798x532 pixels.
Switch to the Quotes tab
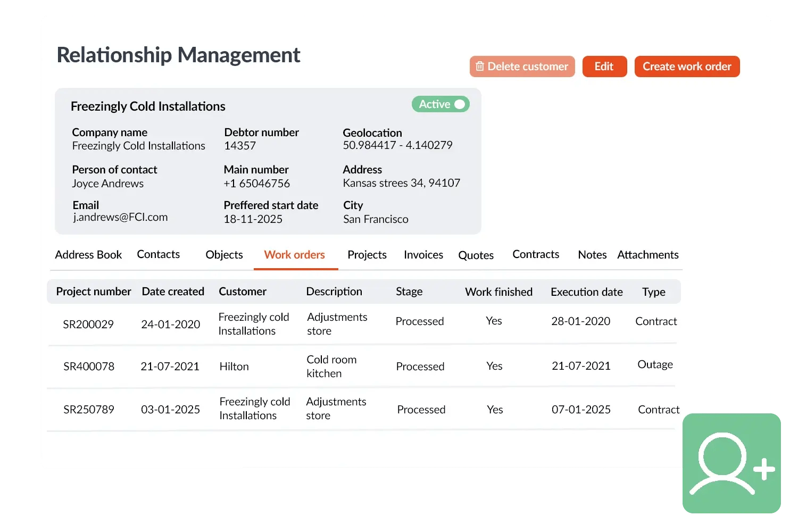pos(476,255)
